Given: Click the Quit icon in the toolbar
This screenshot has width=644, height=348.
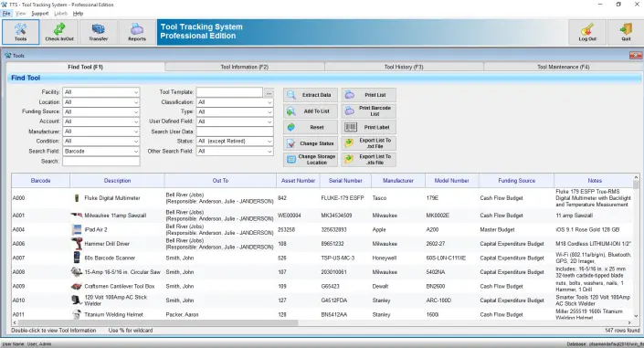Looking at the screenshot, I should click(626, 32).
